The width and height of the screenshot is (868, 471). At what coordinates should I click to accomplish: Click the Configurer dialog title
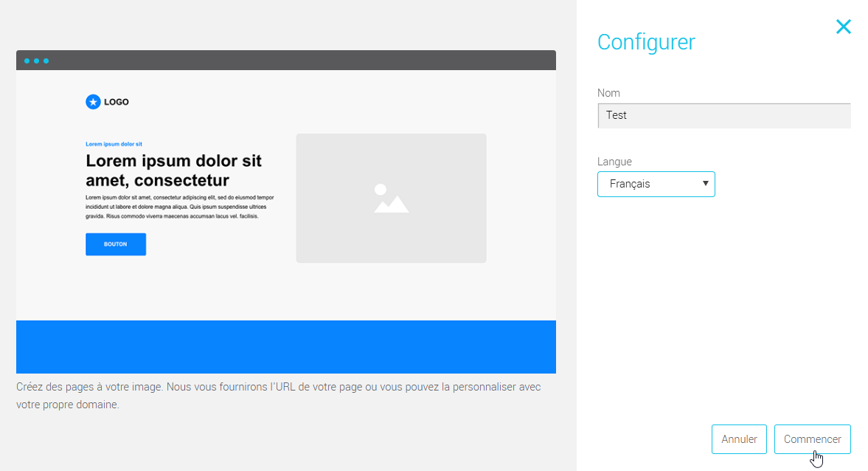[646, 42]
